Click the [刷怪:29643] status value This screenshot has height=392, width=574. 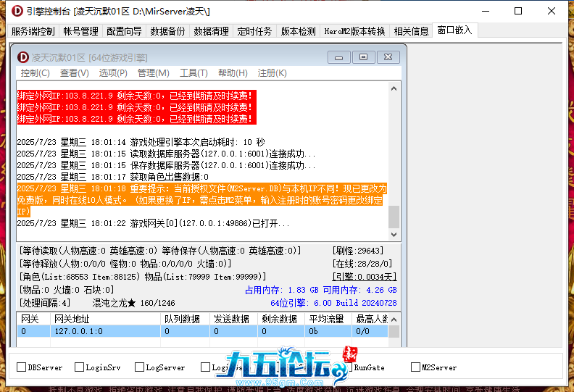point(357,251)
